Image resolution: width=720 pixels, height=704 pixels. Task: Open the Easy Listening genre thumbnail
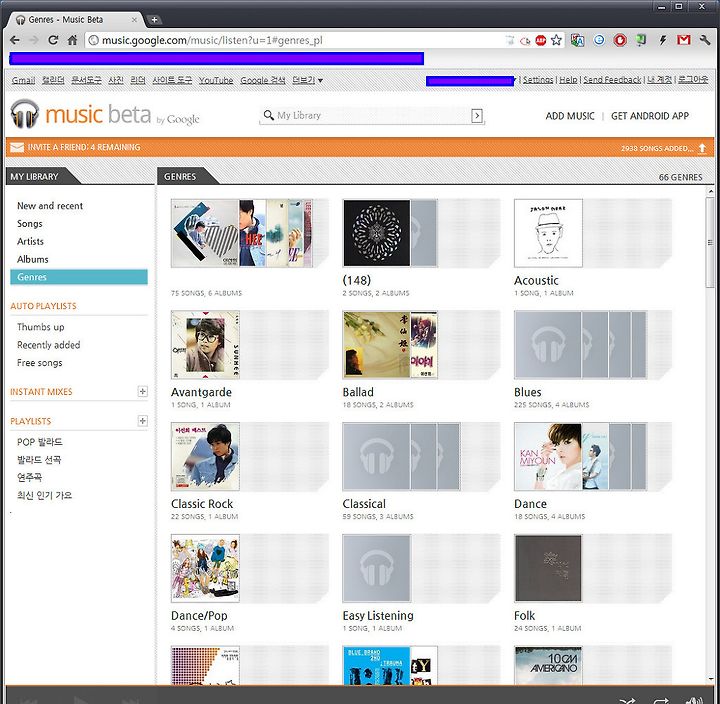click(377, 568)
